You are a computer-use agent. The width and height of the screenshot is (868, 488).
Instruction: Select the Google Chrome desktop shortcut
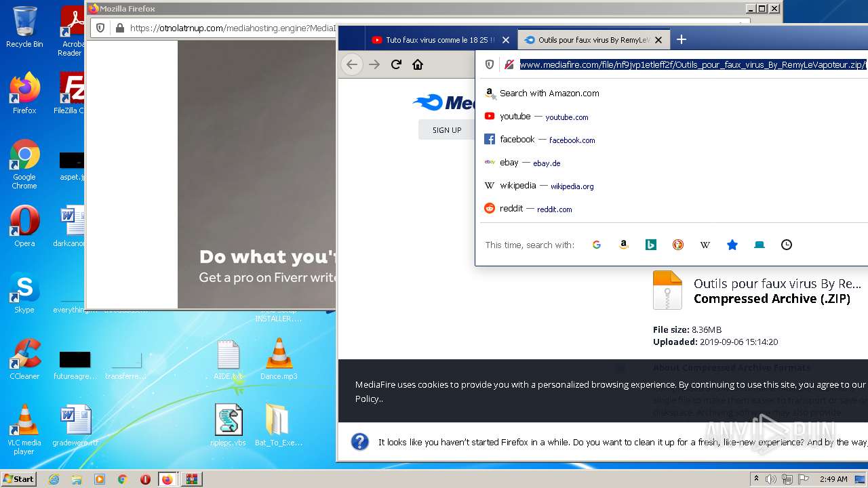click(x=24, y=165)
